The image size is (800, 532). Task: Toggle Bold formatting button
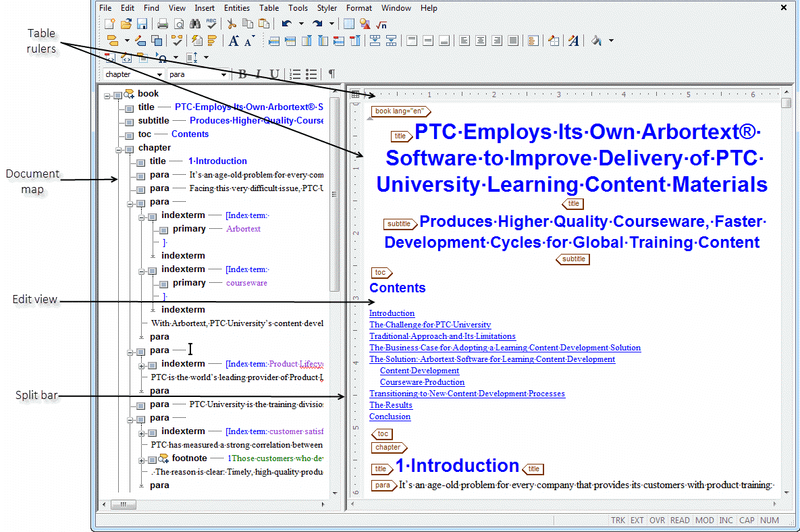click(x=243, y=74)
